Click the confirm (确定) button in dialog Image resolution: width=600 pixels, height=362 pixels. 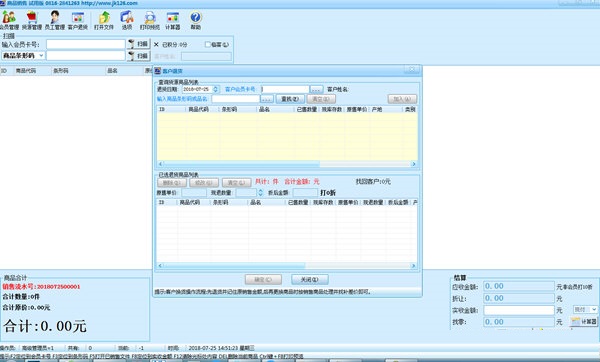pos(263,279)
